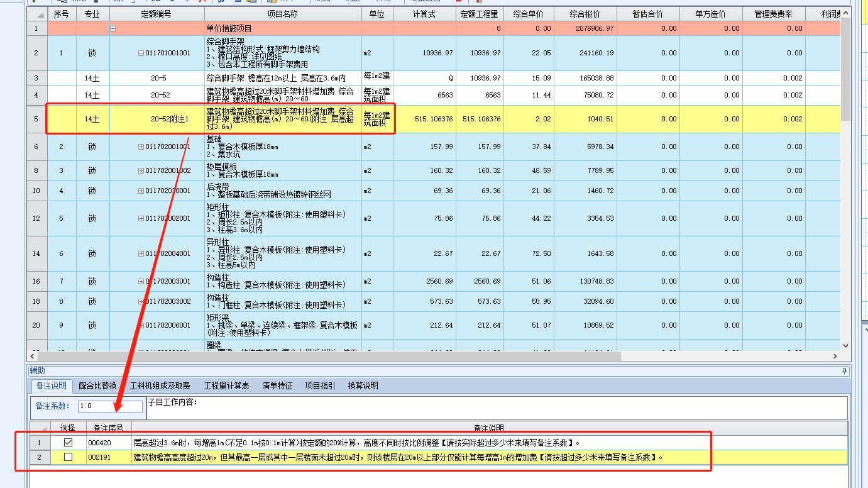This screenshot has height=488, width=868.
Task: Click the 项目名称 column header
Action: coord(283,14)
